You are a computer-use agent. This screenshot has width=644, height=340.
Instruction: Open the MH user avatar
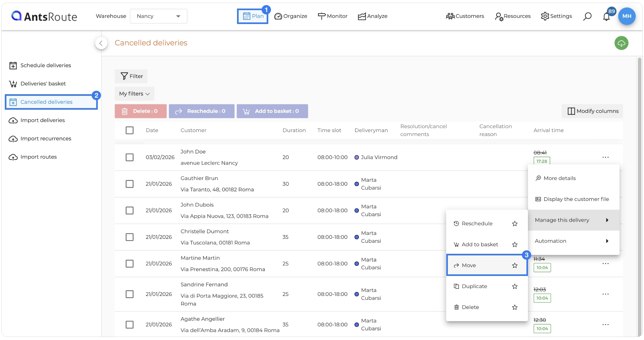(x=627, y=16)
